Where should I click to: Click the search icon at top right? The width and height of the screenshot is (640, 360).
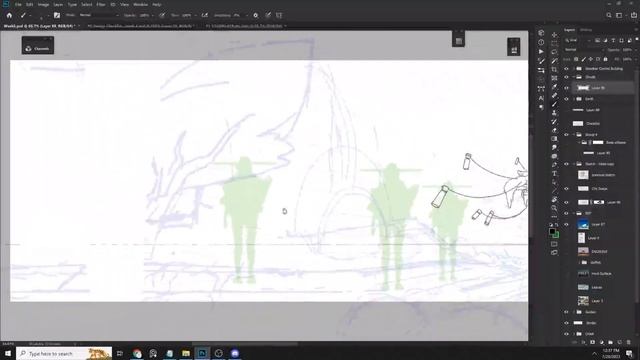609,16
